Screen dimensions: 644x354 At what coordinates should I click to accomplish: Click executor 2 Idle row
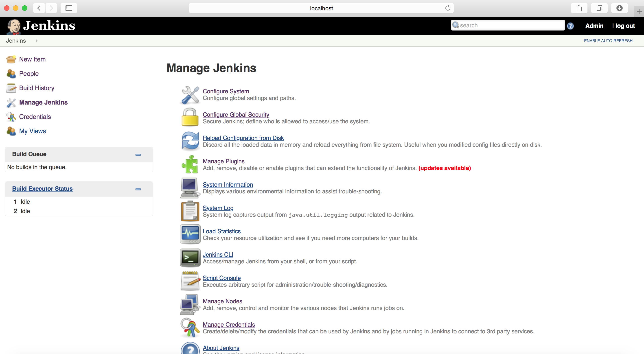79,211
